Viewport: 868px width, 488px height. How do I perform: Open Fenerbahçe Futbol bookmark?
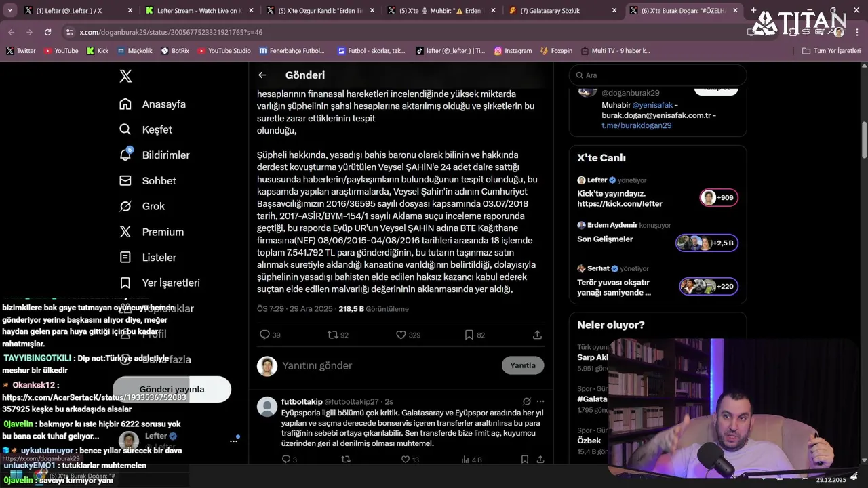[292, 51]
